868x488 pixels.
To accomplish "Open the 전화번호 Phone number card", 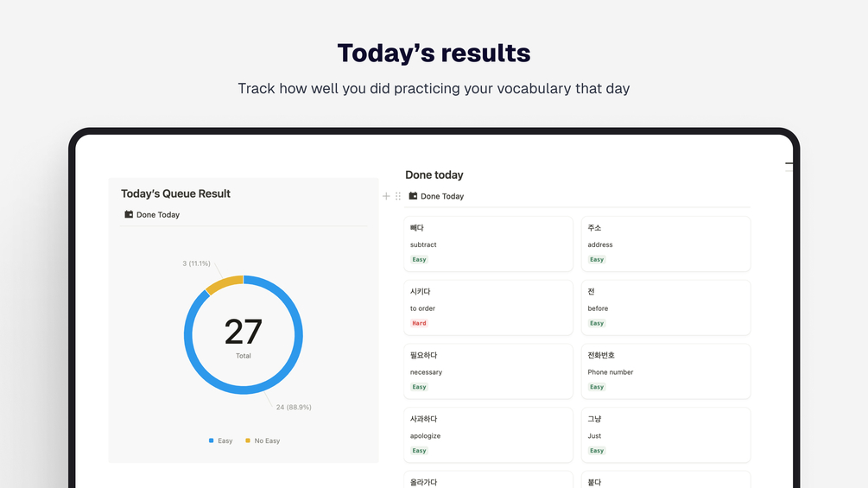I will click(665, 371).
